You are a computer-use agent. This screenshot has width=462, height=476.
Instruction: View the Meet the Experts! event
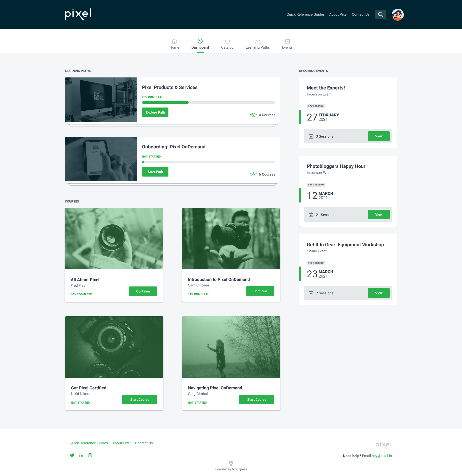(x=379, y=136)
